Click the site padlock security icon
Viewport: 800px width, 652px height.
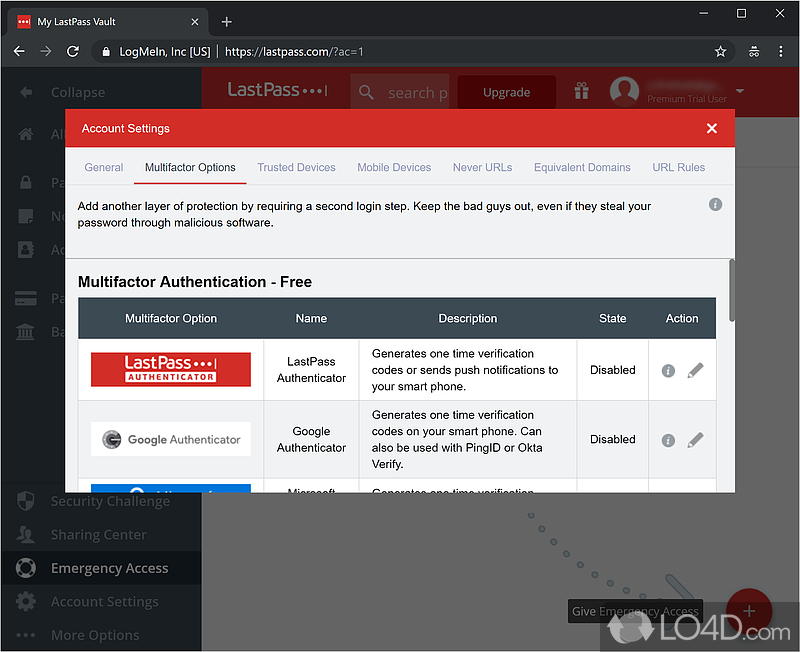point(106,52)
